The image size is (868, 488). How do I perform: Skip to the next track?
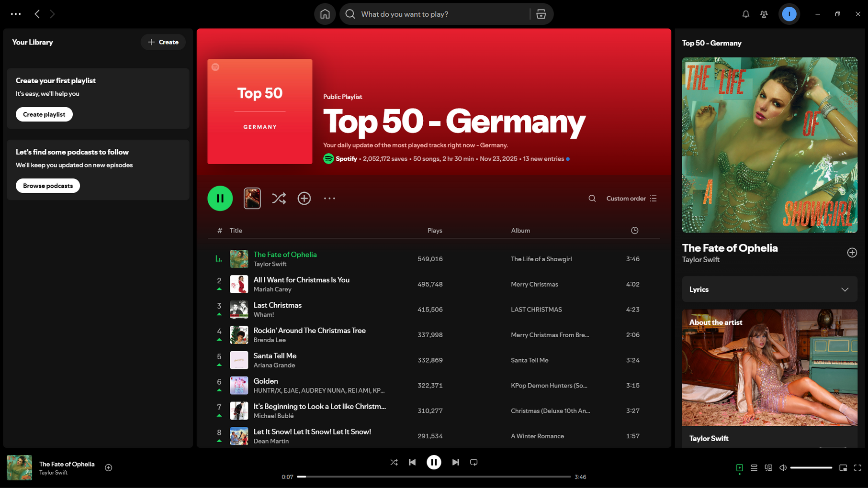click(x=455, y=462)
